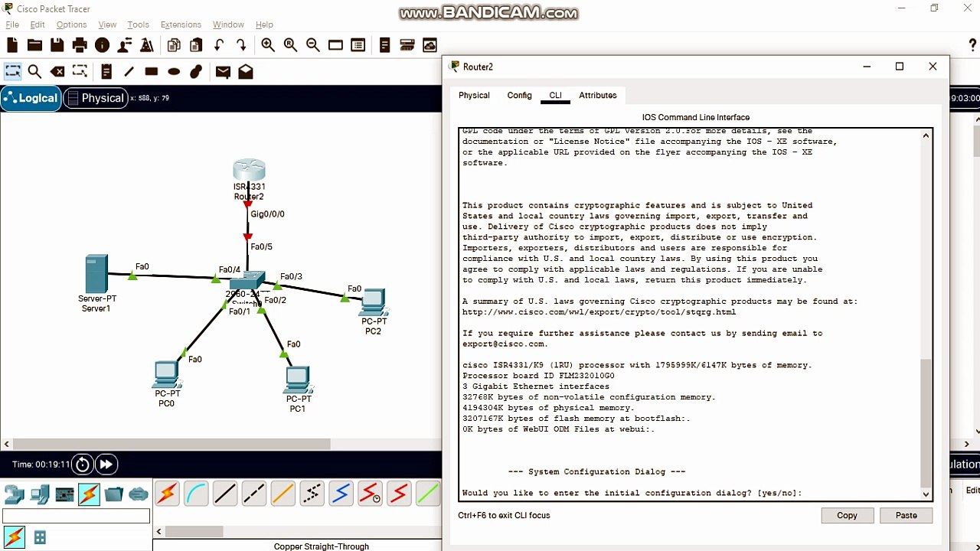Open custom devices dialog icon
Image resolution: width=980 pixels, height=551 pixels.
pos(358,45)
